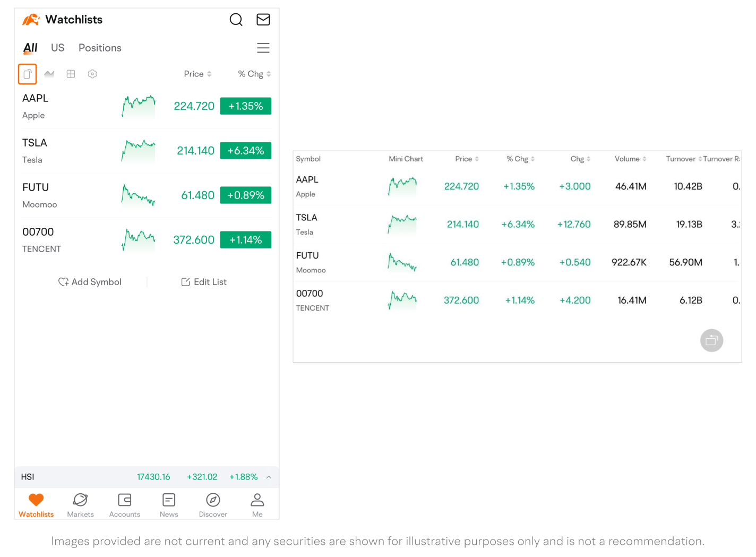The height and width of the screenshot is (557, 756).
Task: Open the hamburger list menu
Action: (263, 48)
